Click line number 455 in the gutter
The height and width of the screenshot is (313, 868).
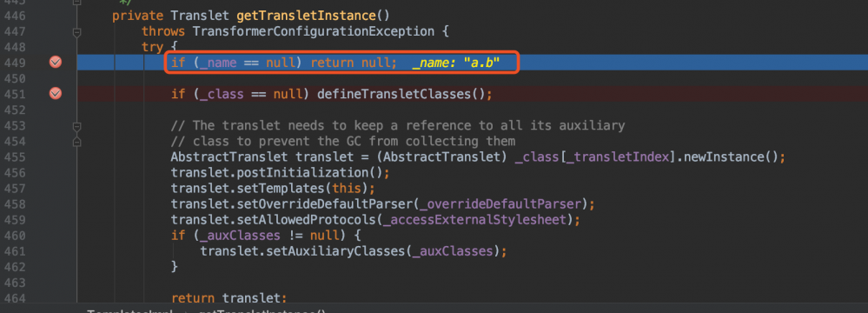[x=14, y=156]
